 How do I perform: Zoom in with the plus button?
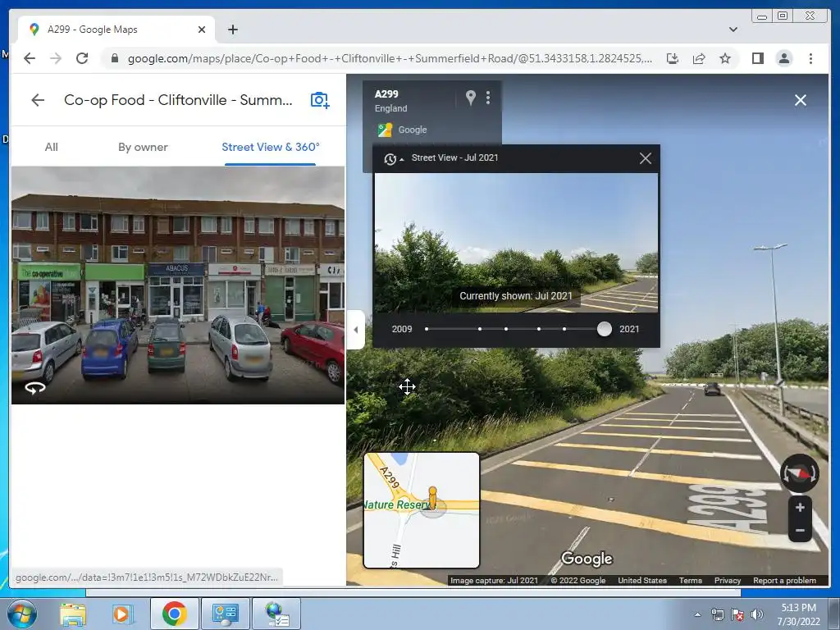pyautogui.click(x=800, y=507)
